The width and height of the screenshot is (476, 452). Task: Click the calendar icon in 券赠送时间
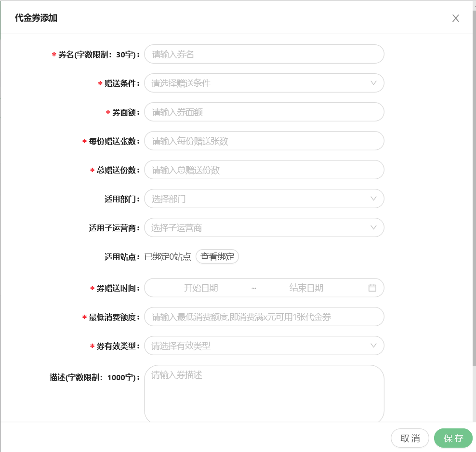372,288
